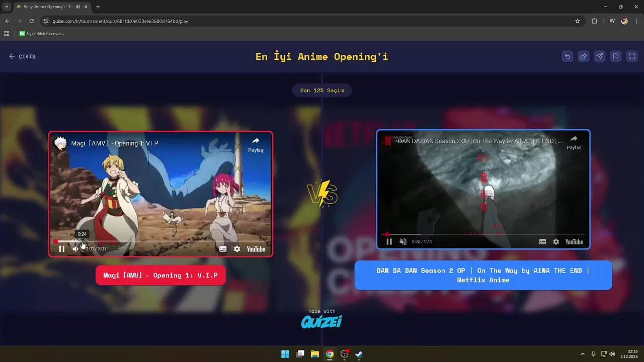Image resolution: width=644 pixels, height=362 pixels.
Task: Open the Windows Start menu
Action: point(285,354)
